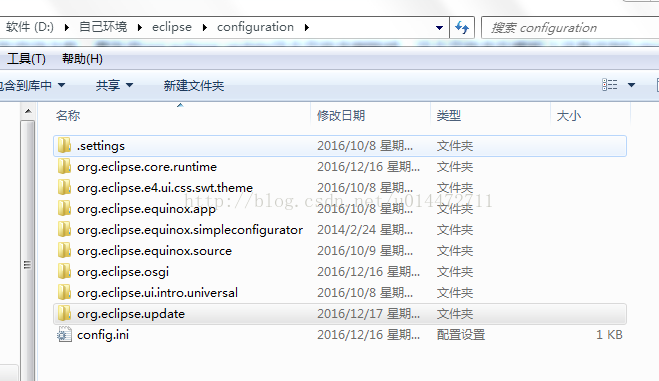This screenshot has height=381, width=659.
Task: Go to 自己环境 in breadcrumb
Action: pos(103,27)
